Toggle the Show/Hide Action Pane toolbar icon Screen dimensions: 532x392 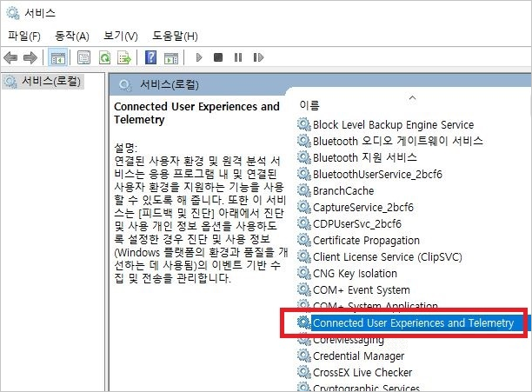171,58
